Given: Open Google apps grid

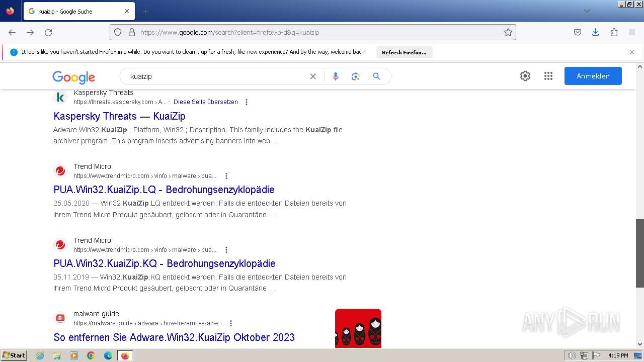Looking at the screenshot, I should [548, 76].
